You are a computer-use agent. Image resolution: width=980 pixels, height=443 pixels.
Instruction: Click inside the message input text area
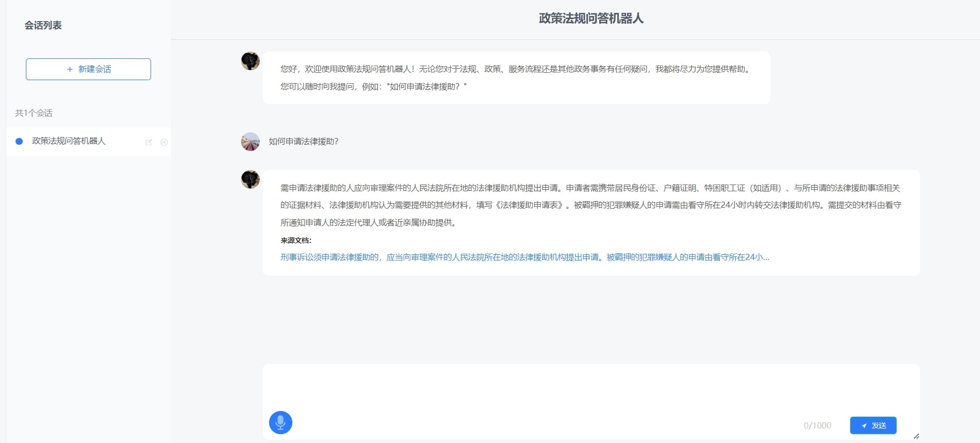[x=590, y=388]
